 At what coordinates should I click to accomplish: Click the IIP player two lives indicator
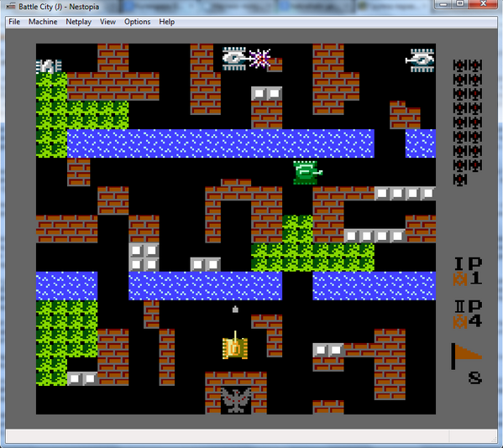point(468,315)
